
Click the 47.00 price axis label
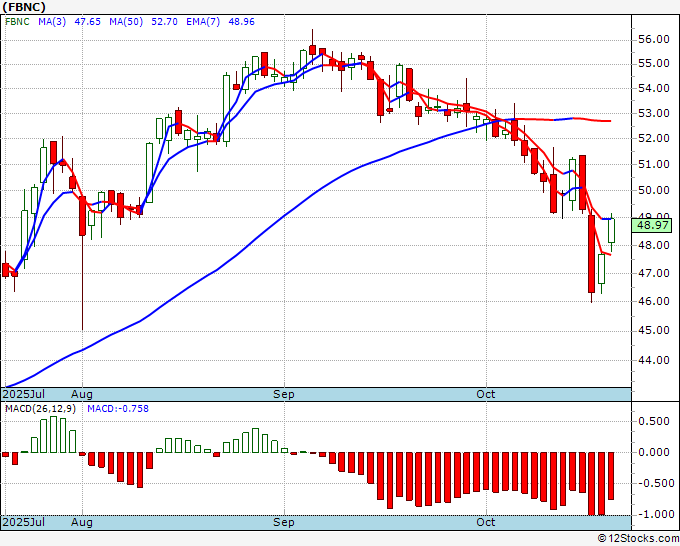coord(654,273)
